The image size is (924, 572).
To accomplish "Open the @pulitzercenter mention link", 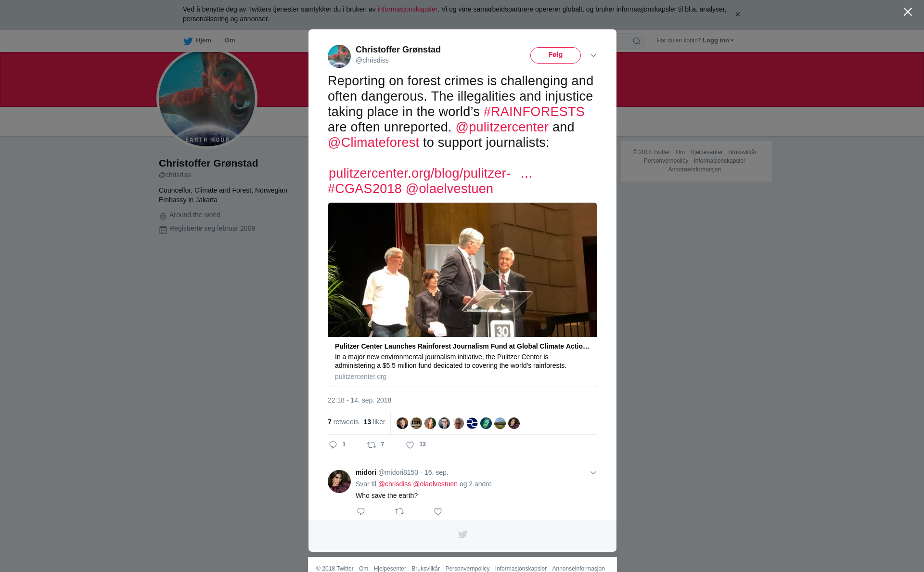I will tap(502, 127).
